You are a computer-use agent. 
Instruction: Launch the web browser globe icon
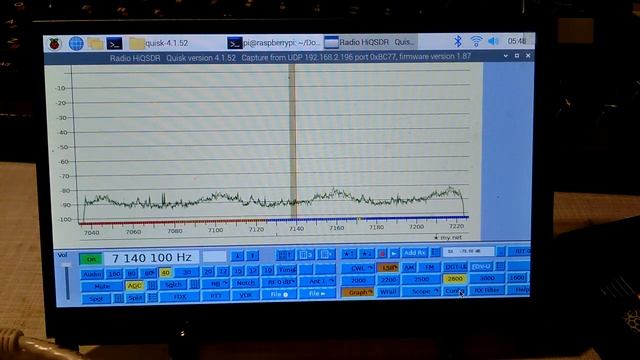click(x=76, y=43)
